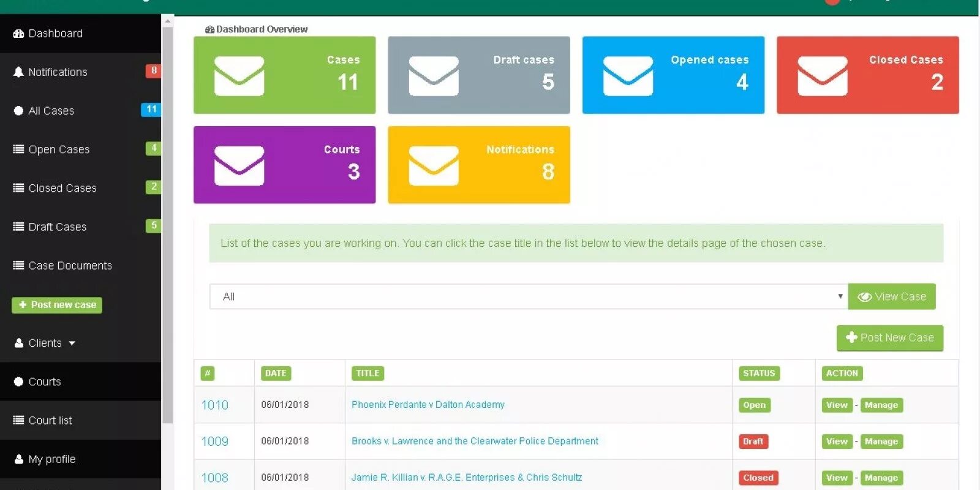980x490 pixels.
Task: Open the All case filter dropdown
Action: (x=529, y=296)
